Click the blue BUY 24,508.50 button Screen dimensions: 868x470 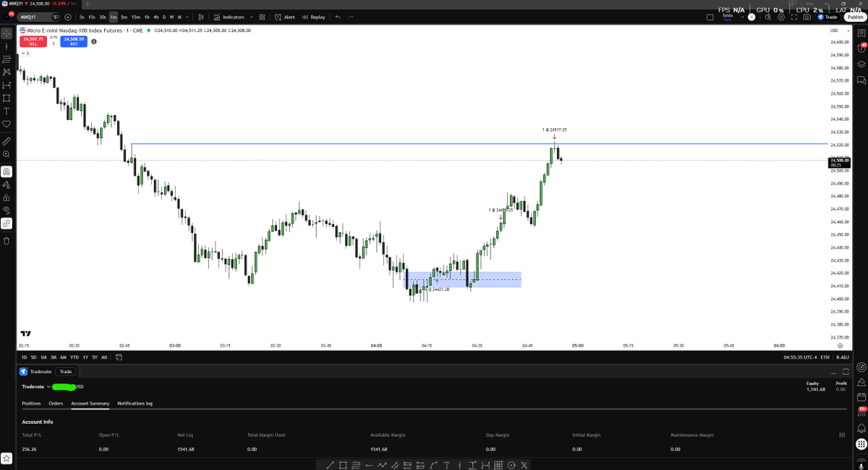click(74, 41)
